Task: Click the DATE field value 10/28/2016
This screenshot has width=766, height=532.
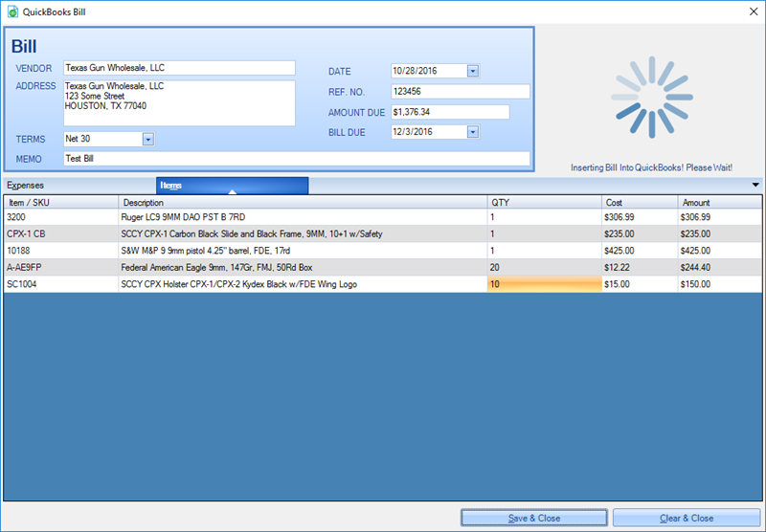Action: coord(415,71)
